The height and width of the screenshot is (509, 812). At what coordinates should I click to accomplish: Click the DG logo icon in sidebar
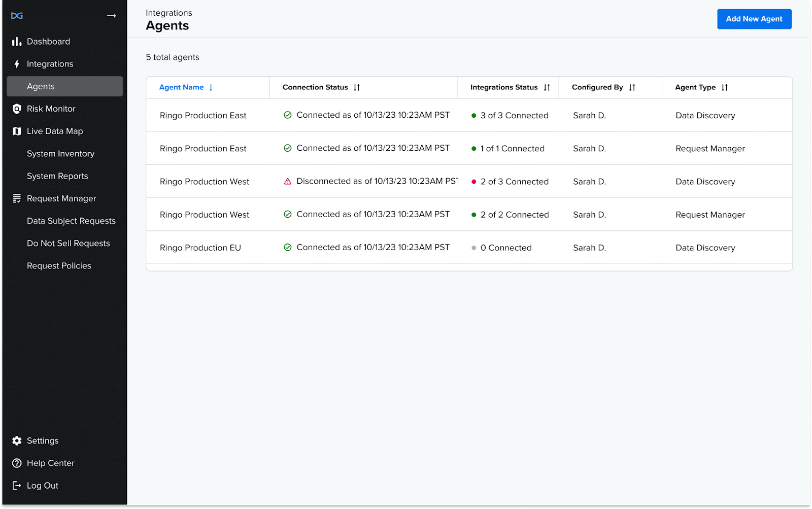click(x=17, y=16)
